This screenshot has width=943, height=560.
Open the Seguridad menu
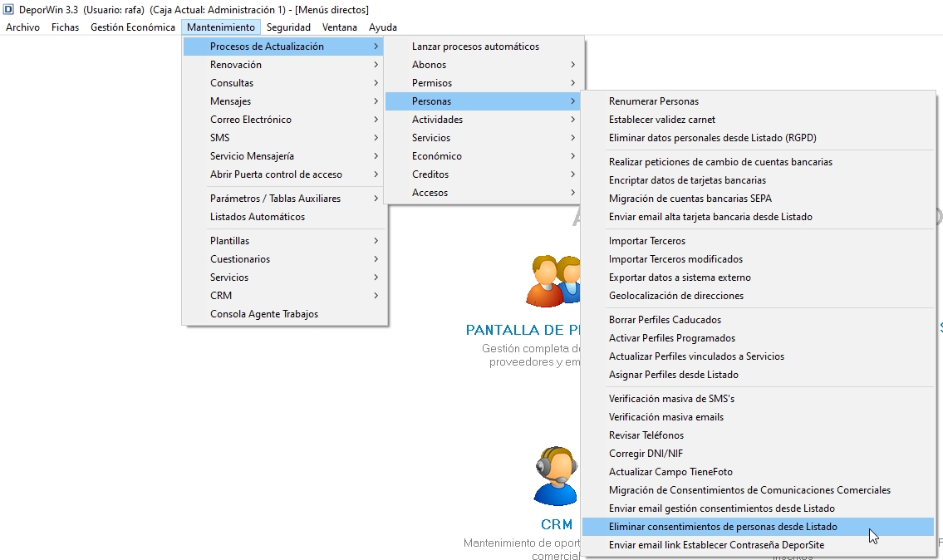pyautogui.click(x=288, y=27)
